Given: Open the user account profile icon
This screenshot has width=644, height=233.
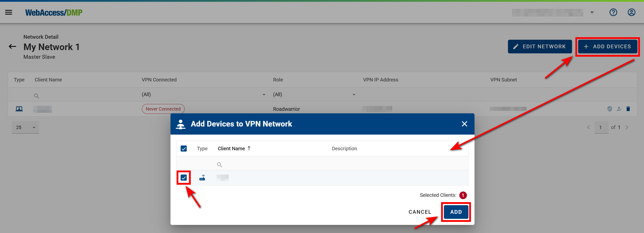Looking at the screenshot, I should (631, 12).
